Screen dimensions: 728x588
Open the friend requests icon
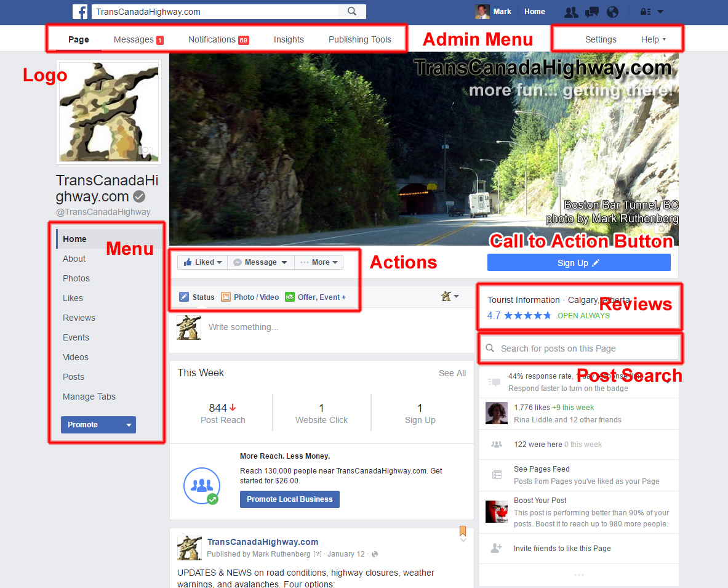point(571,12)
